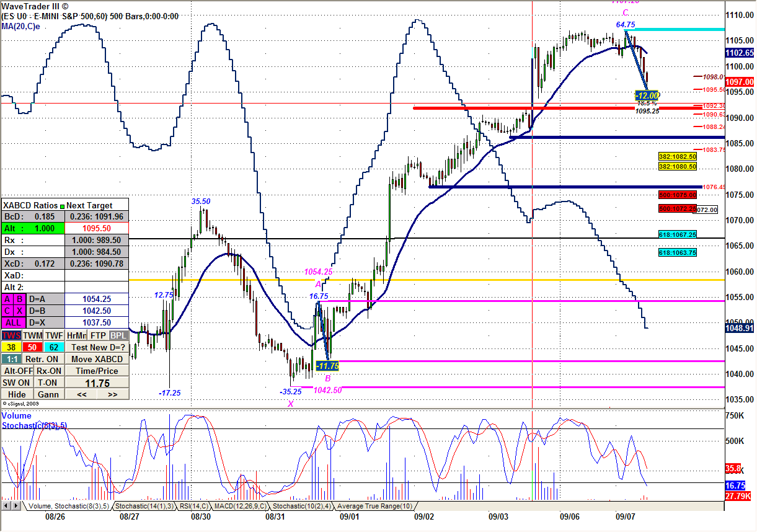
Task: Toggle the Rx-ON switch
Action: pos(48,371)
